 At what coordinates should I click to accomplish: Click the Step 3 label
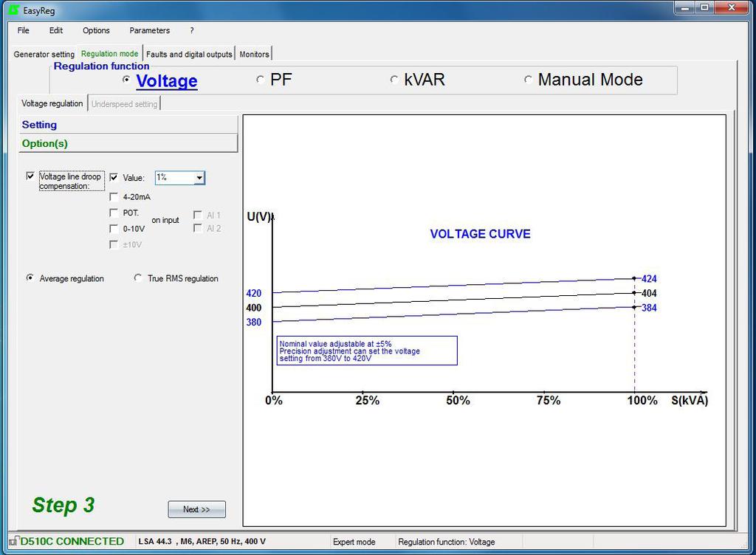[x=63, y=505]
